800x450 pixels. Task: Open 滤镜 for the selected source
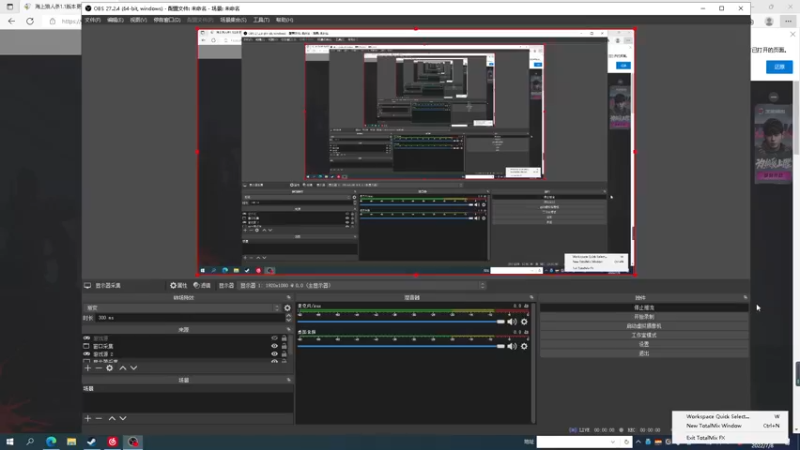click(202, 286)
